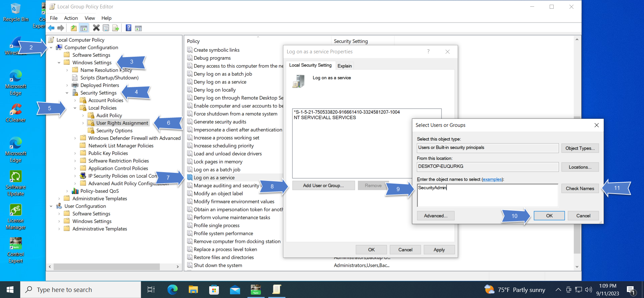Expand the Public Key Policies node
The image size is (644, 298).
pyautogui.click(x=75, y=153)
